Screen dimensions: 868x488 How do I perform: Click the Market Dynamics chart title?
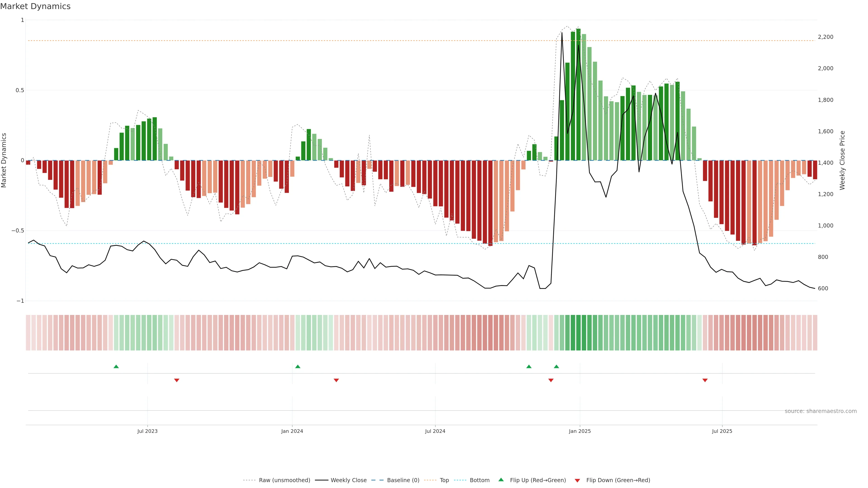pos(35,6)
